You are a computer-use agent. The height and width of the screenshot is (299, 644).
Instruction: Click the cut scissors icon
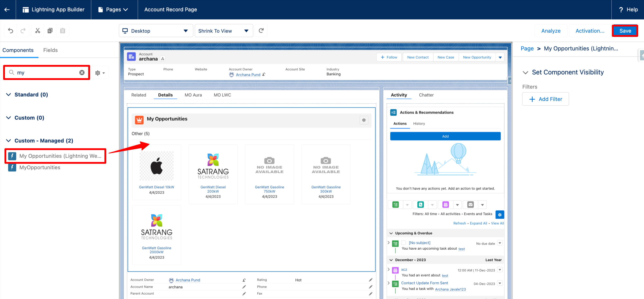38,31
